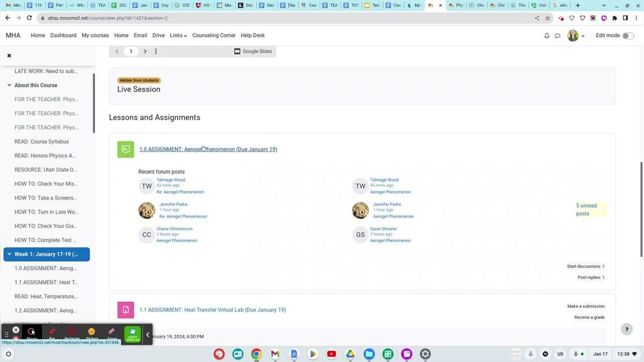Screen dimensions: 644x362
Task: Open Dashboard from the navigation bar
Action: pos(63,35)
